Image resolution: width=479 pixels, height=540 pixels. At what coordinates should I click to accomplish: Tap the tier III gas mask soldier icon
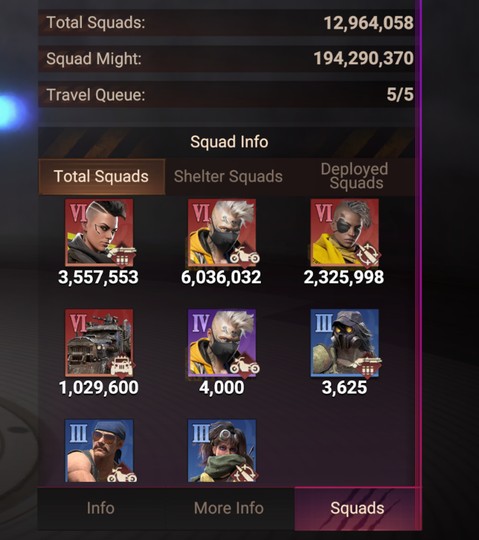point(345,343)
